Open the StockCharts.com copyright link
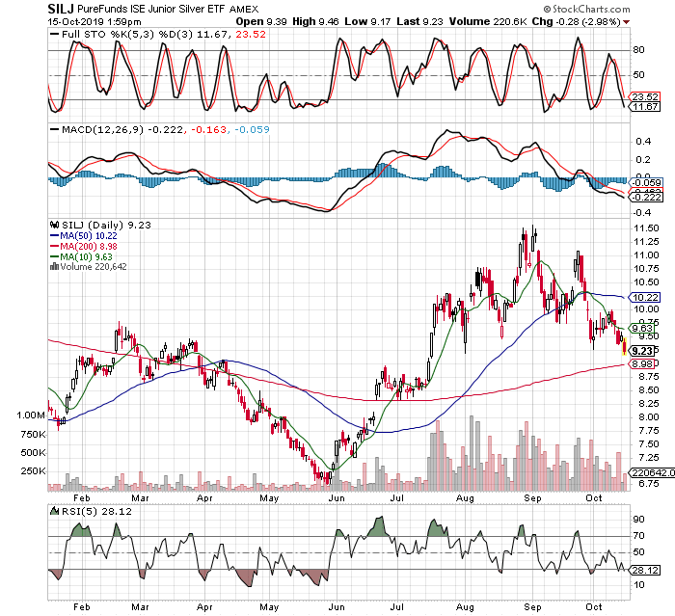The width and height of the screenshot is (675, 616). 586,9
